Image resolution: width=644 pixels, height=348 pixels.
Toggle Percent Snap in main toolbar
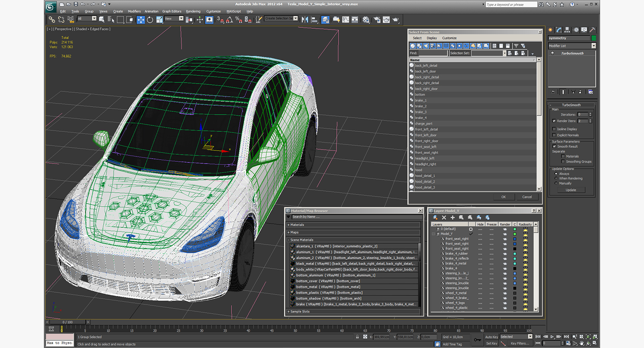[238, 20]
